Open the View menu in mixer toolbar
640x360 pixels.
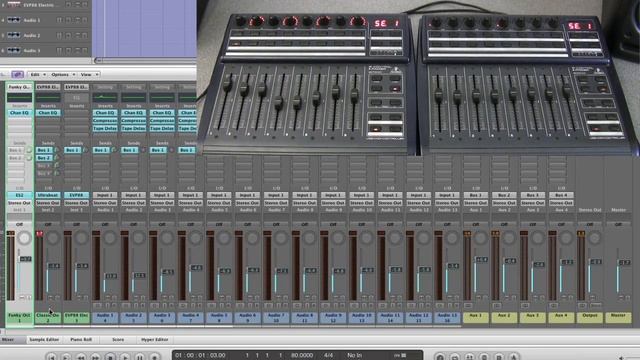click(89, 74)
